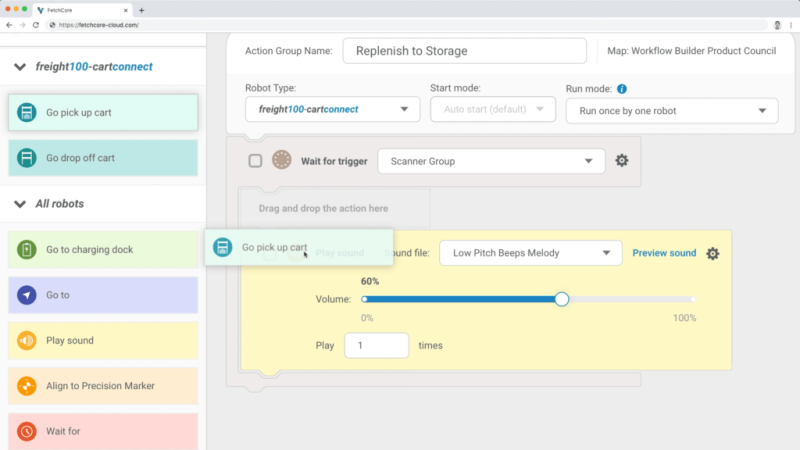Click the Action Group Name text field
This screenshot has width=800, height=450.
(464, 51)
